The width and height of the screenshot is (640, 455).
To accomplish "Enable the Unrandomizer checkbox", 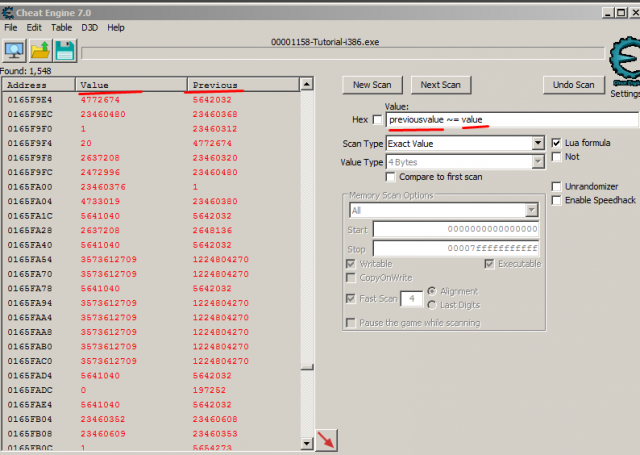I will [x=556, y=186].
